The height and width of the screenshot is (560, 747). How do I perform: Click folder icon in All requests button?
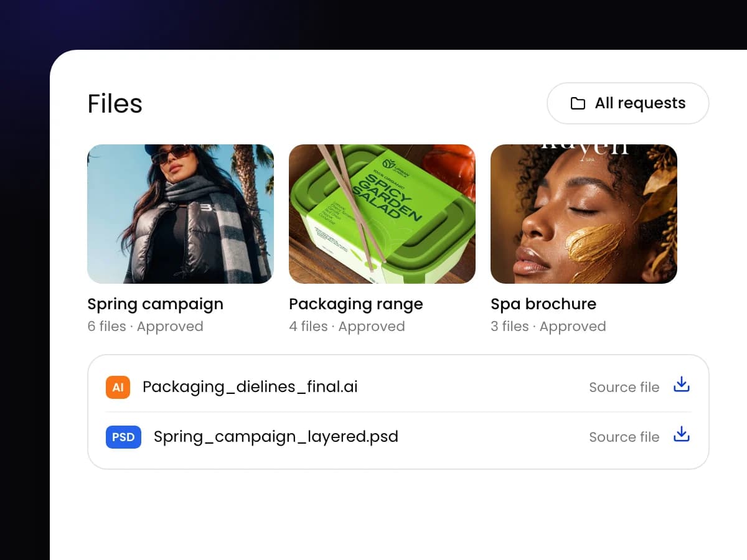(x=578, y=103)
